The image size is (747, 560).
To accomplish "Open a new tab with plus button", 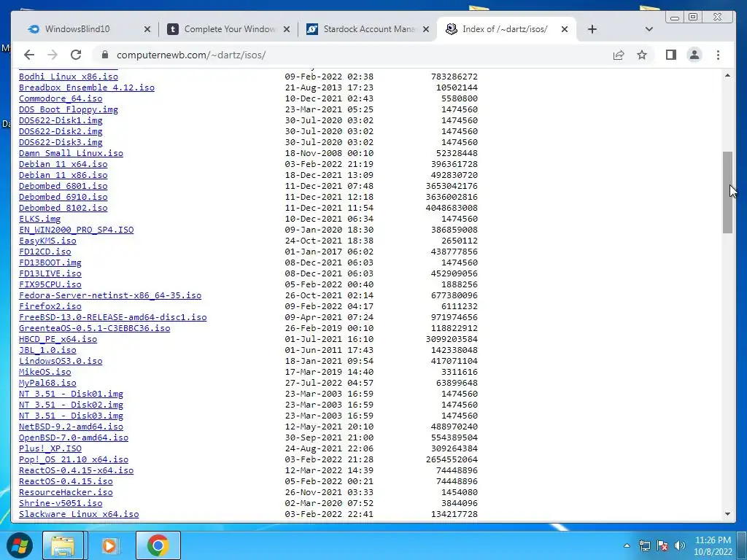I will click(592, 29).
